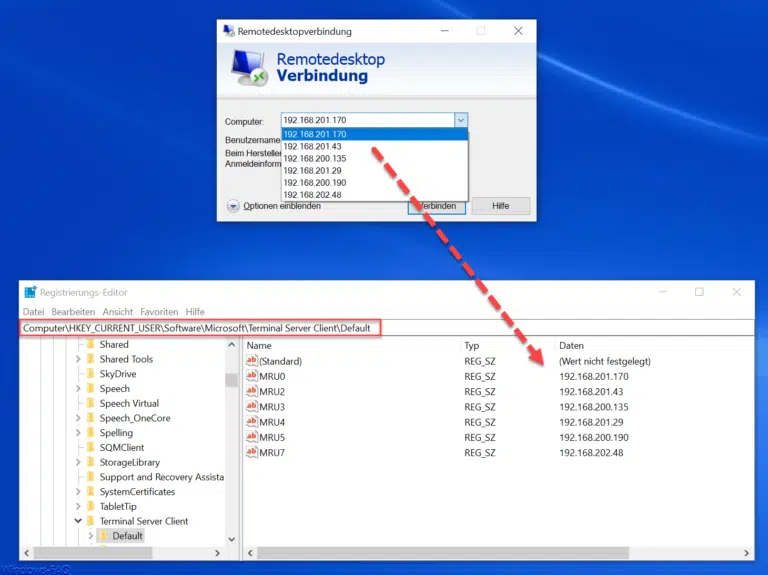This screenshot has width=768, height=575.
Task: Collapse the Terminal Server Client tree node
Action: pyautogui.click(x=77, y=521)
